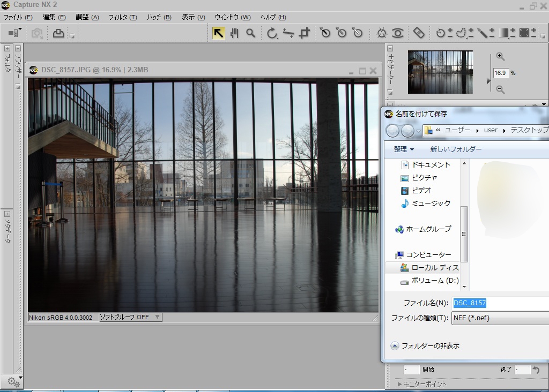Collapse folders with フォルダーの非表示 toggle
This screenshot has width=549, height=392.
(x=395, y=346)
